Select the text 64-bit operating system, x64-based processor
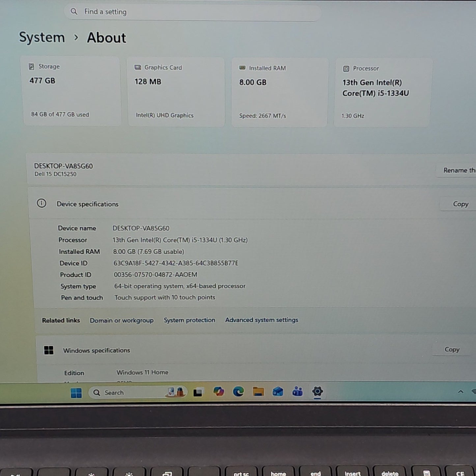The width and height of the screenshot is (476, 476). click(180, 286)
